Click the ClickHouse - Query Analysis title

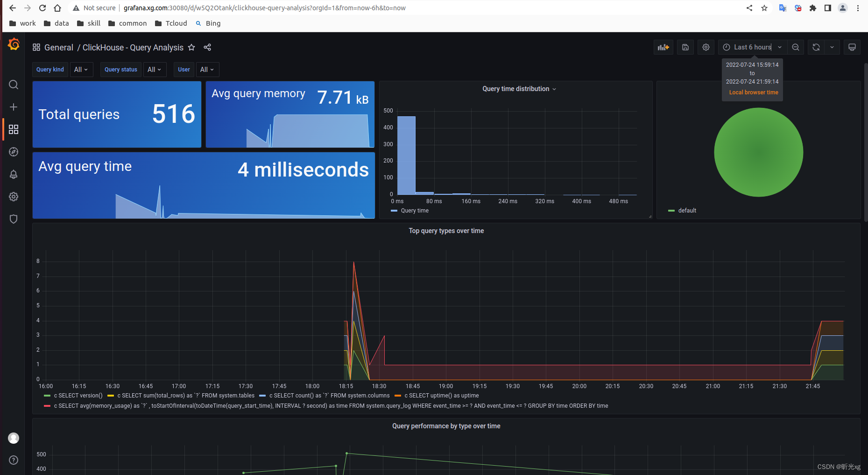133,48
